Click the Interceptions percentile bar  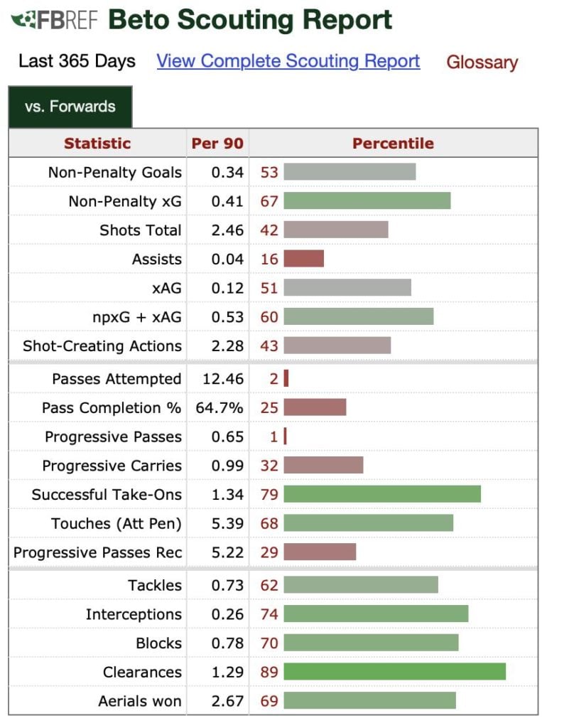click(376, 614)
